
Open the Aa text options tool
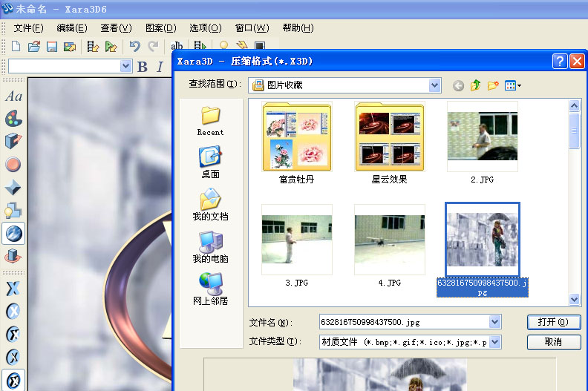13,96
